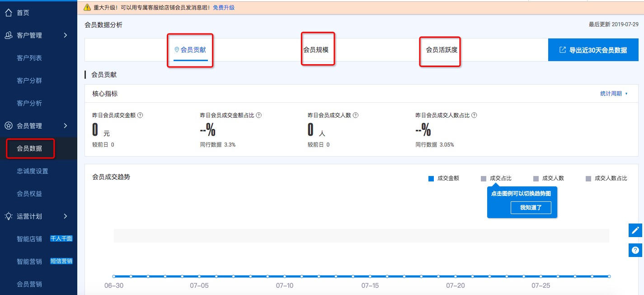This screenshot has width=644, height=295.
Task: Click the 会员管理 star icon
Action: click(8, 126)
